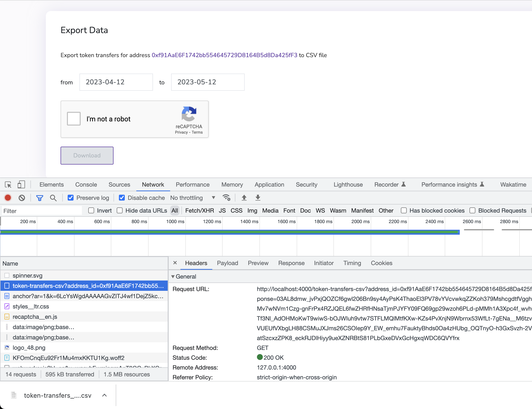This screenshot has height=409, width=532.
Task: Open the reCAPTCHA Privacy link
Action: coord(181,132)
